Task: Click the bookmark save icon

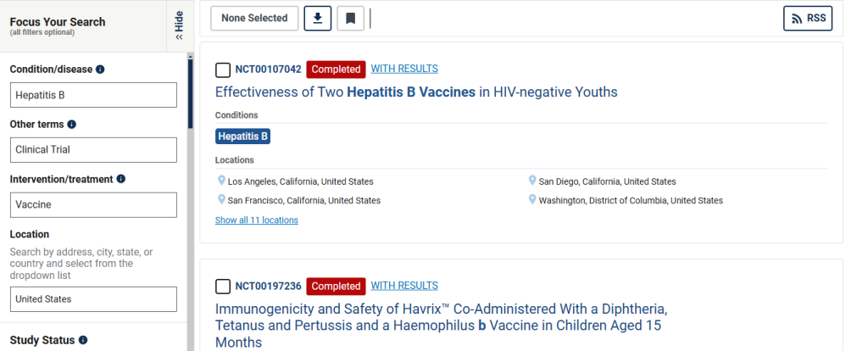Action: pyautogui.click(x=350, y=19)
